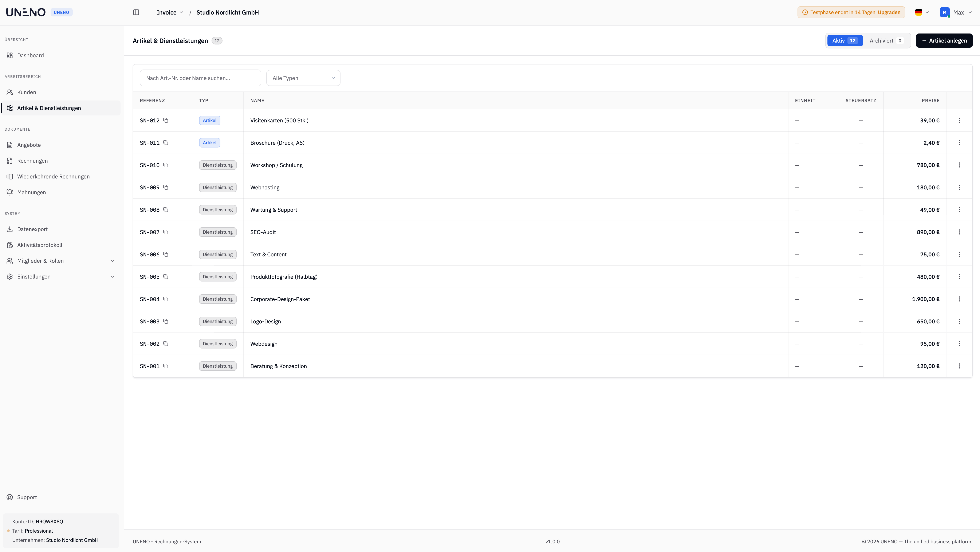Open the Max user menu
Screen dimensions: 980x552
click(956, 12)
